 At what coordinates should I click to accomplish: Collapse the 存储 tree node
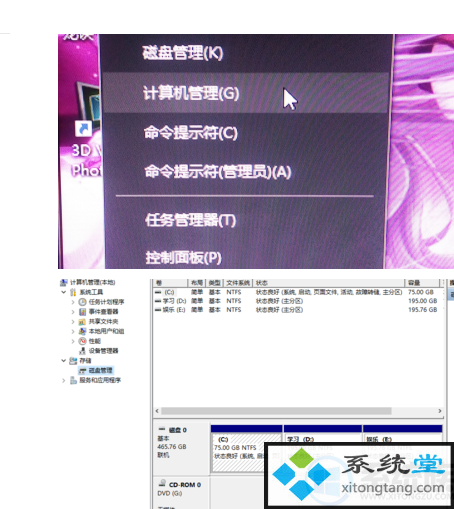coord(64,361)
